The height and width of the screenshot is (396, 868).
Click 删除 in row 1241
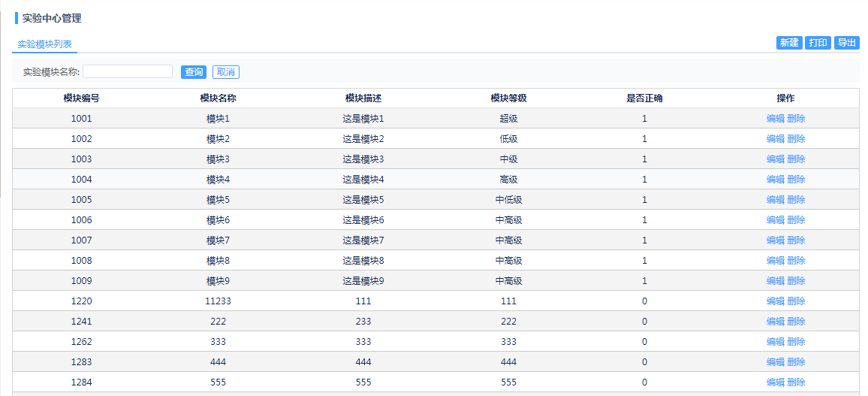796,321
